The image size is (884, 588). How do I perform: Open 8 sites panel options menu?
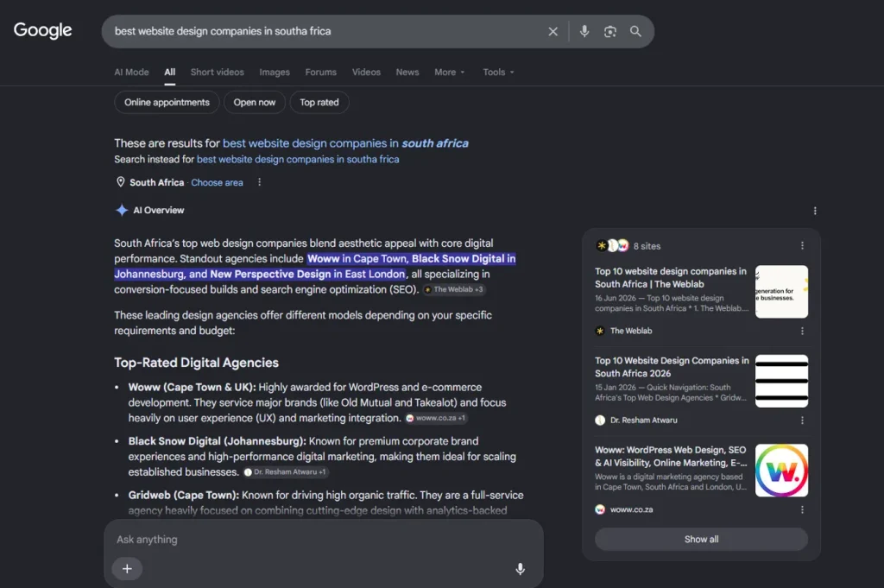pyautogui.click(x=802, y=246)
